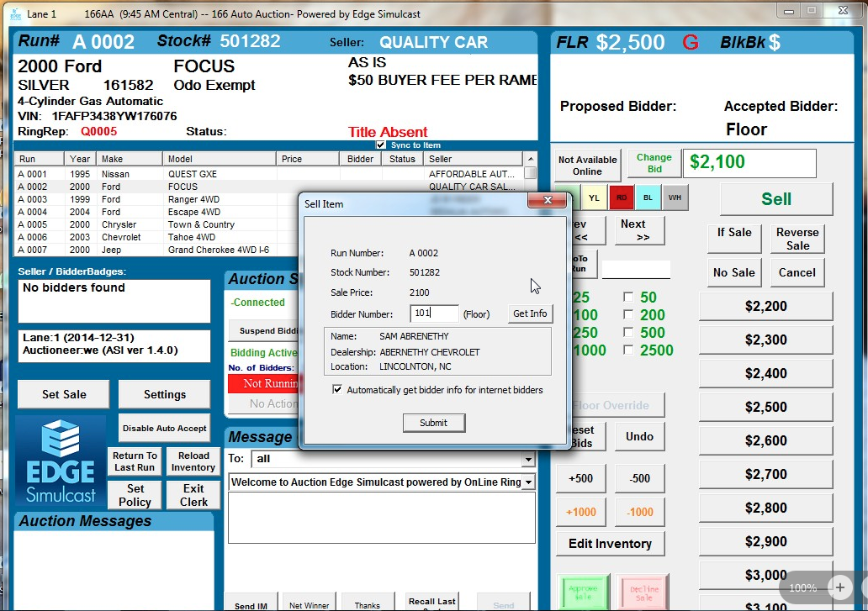Close the Sell Item dialog
868x611 pixels.
[x=547, y=200]
